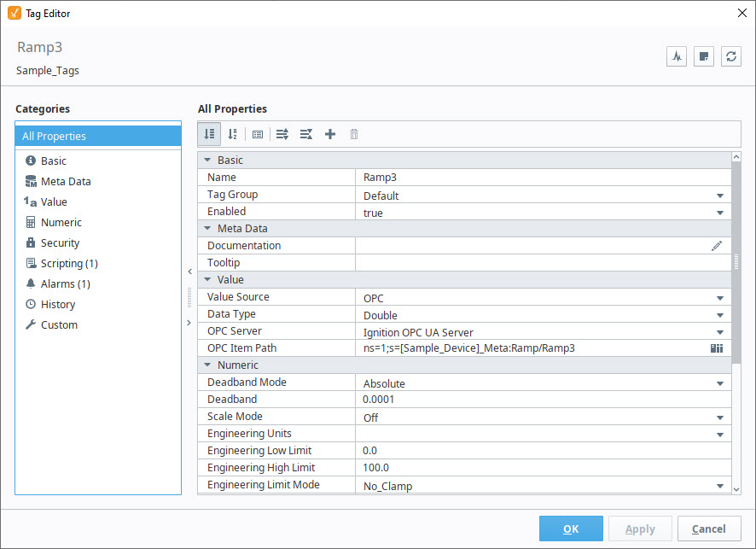Select sort properties categorized icon

tap(209, 134)
